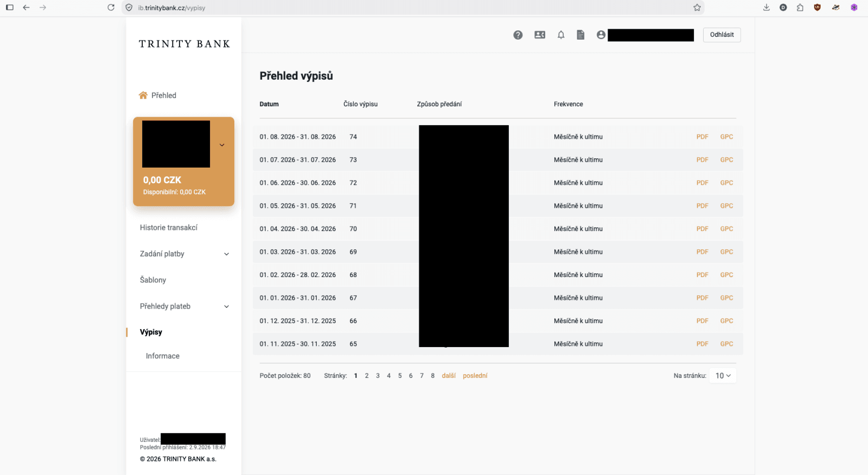The width and height of the screenshot is (868, 475).
Task: Expand the Zadání platby submenu
Action: click(227, 254)
